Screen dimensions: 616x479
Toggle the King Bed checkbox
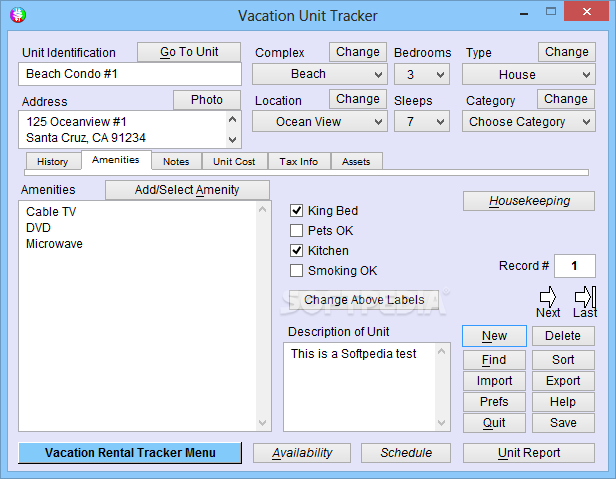point(296,211)
